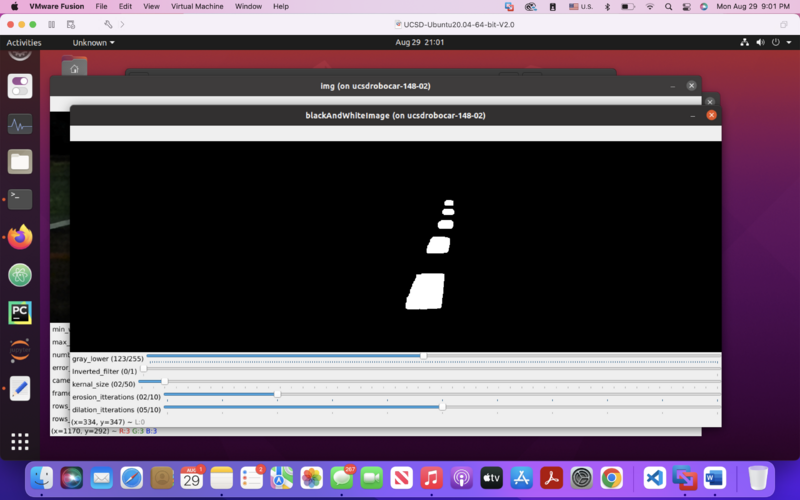Open the Window menu

(x=248, y=6)
